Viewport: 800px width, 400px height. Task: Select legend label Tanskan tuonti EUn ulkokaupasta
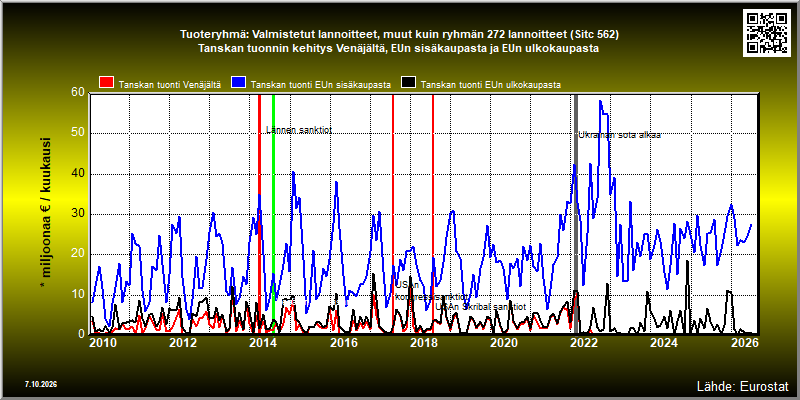point(491,85)
